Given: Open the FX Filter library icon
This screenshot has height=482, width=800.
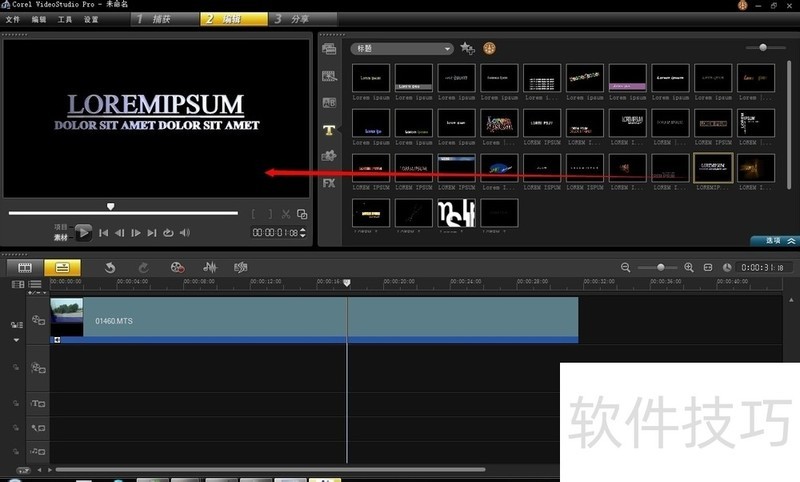Looking at the screenshot, I should (x=329, y=183).
